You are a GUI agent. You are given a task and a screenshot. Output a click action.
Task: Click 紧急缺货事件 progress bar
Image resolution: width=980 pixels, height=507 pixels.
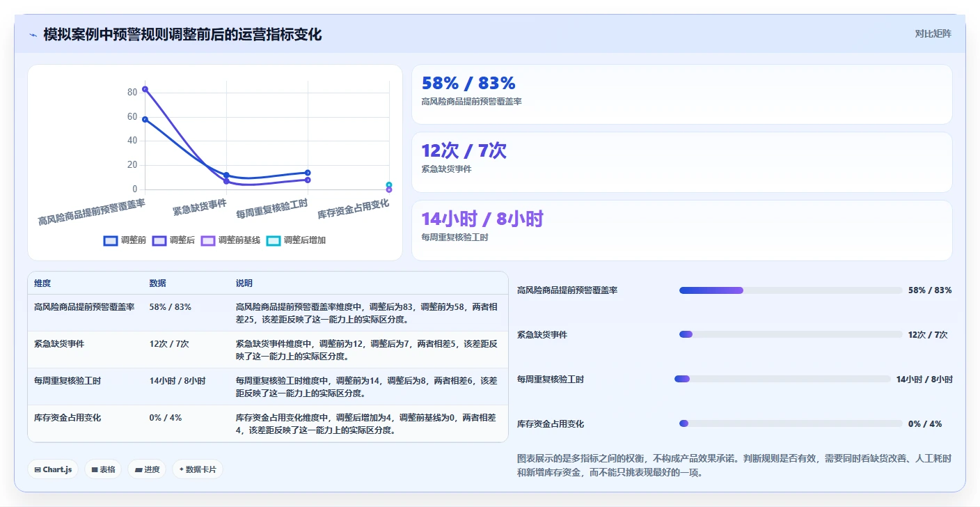[x=791, y=335]
